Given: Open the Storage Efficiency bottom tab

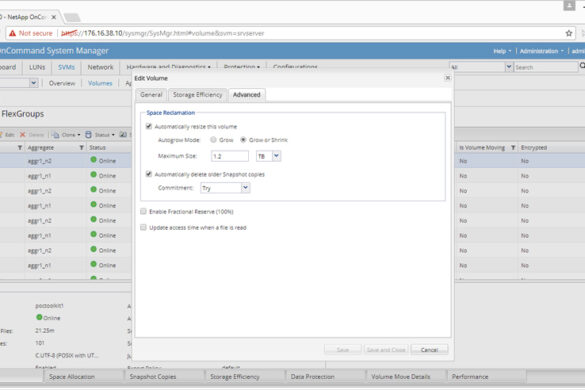Looking at the screenshot, I should 245,377.
